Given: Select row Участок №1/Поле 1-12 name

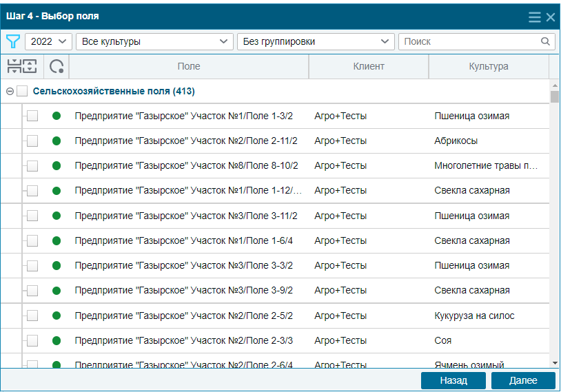Looking at the screenshot, I should [x=188, y=191].
